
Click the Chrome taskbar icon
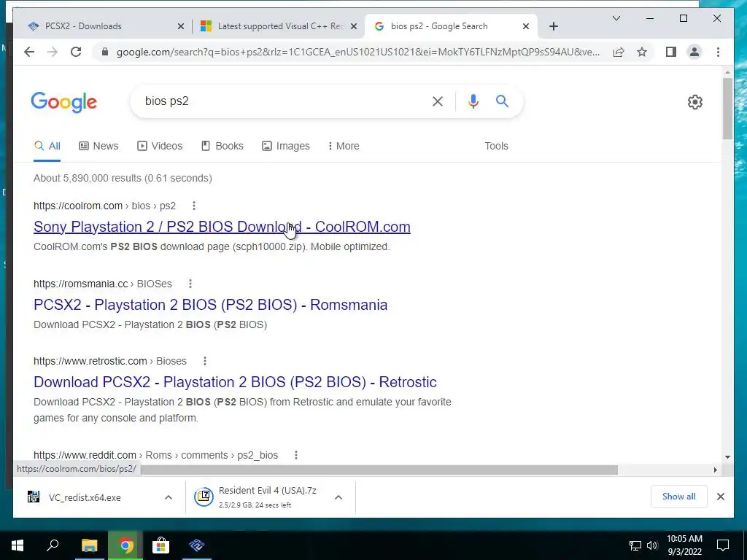point(125,545)
